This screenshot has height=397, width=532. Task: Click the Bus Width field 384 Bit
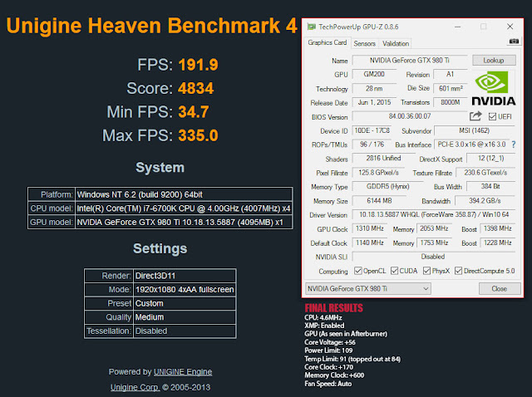[x=491, y=187]
